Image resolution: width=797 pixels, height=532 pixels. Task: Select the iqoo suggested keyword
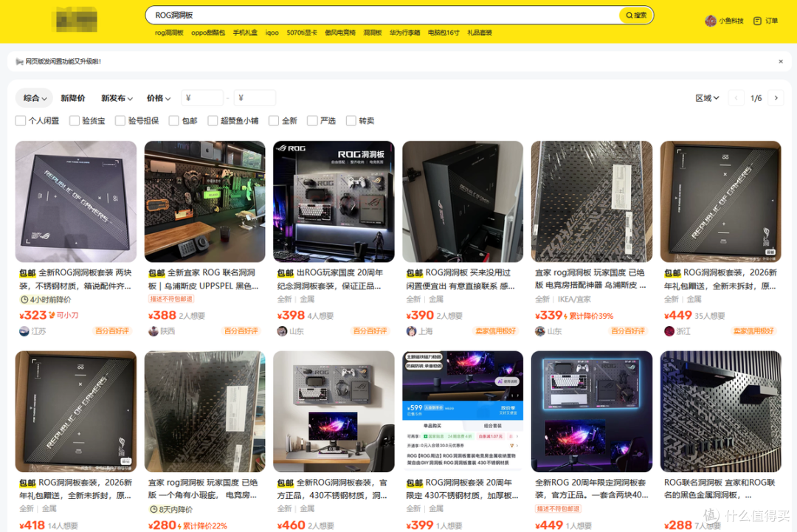click(272, 32)
